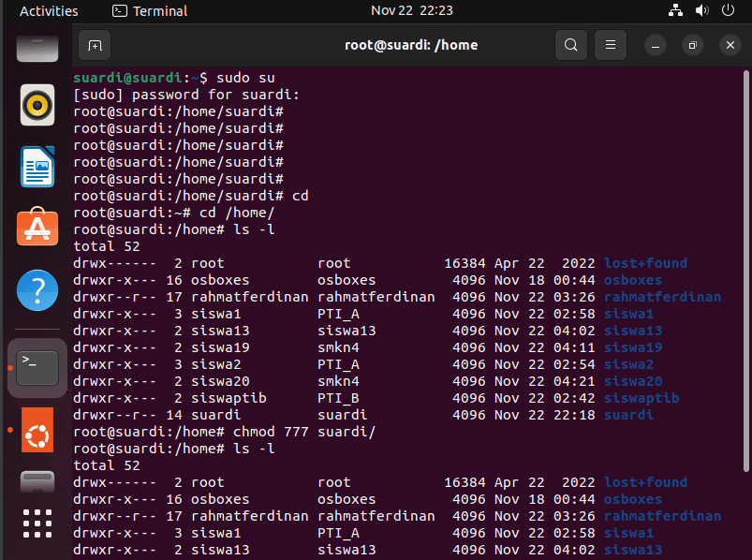Screen dimensions: 752x560
Task: Select the Terminal icon in the dock
Action: (x=37, y=368)
